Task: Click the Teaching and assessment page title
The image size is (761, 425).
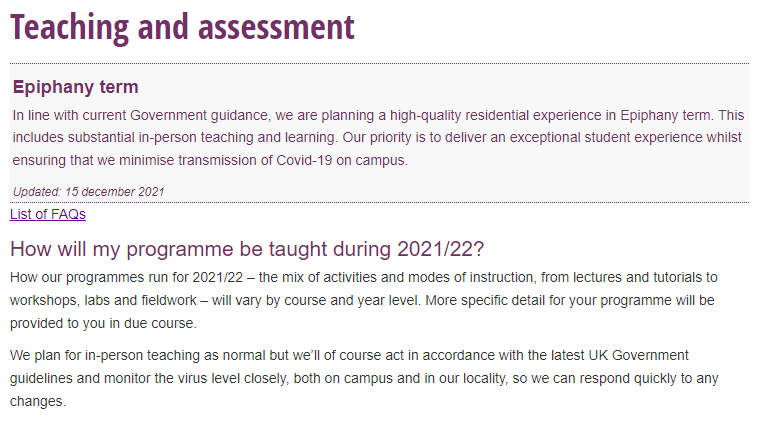Action: point(182,27)
